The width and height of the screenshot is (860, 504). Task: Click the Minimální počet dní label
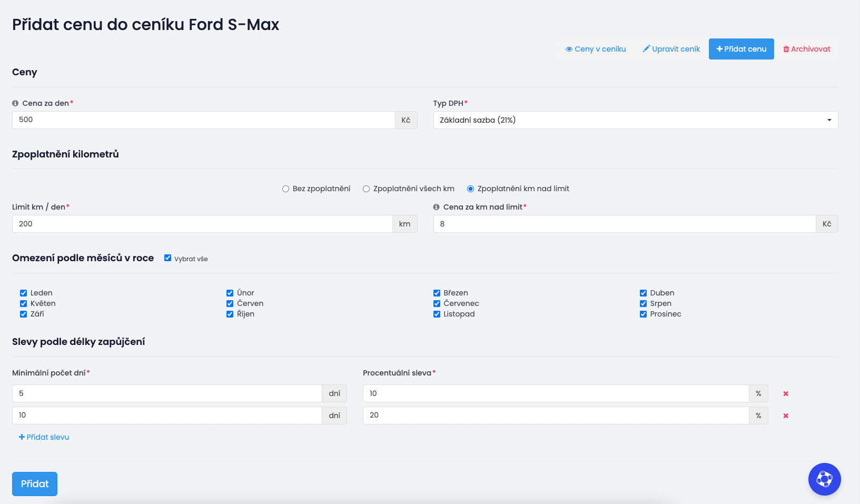pyautogui.click(x=49, y=373)
